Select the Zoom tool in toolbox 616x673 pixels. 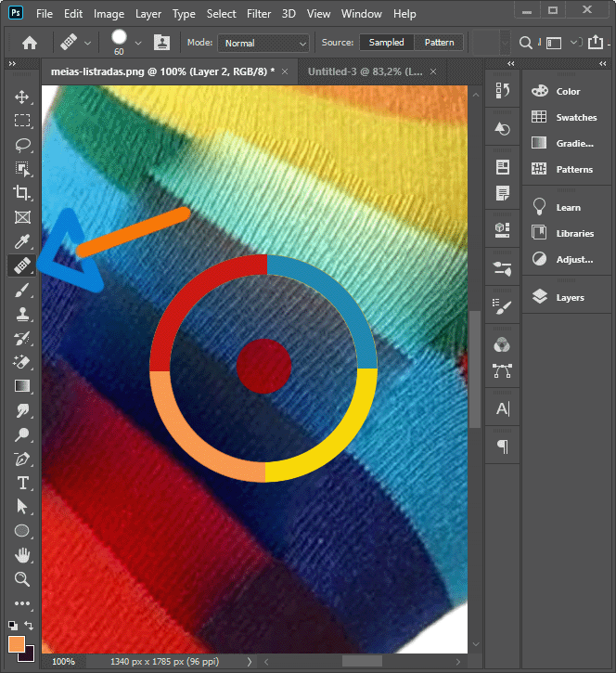point(22,579)
